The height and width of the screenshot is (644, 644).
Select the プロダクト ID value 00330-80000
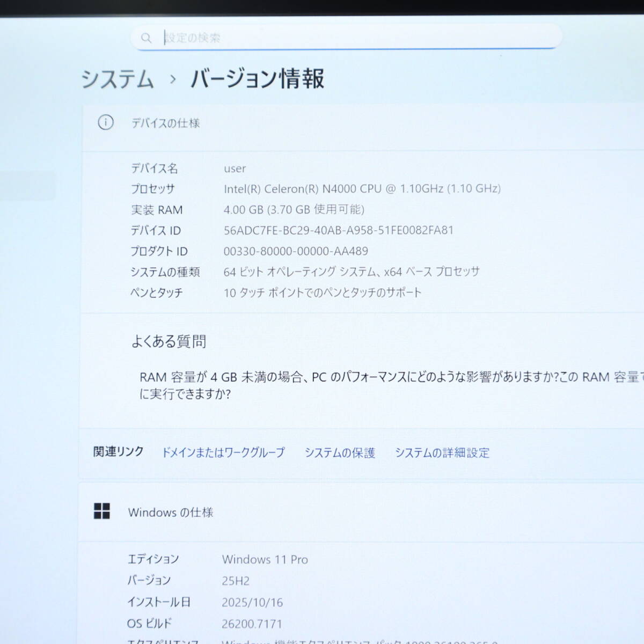coord(296,251)
